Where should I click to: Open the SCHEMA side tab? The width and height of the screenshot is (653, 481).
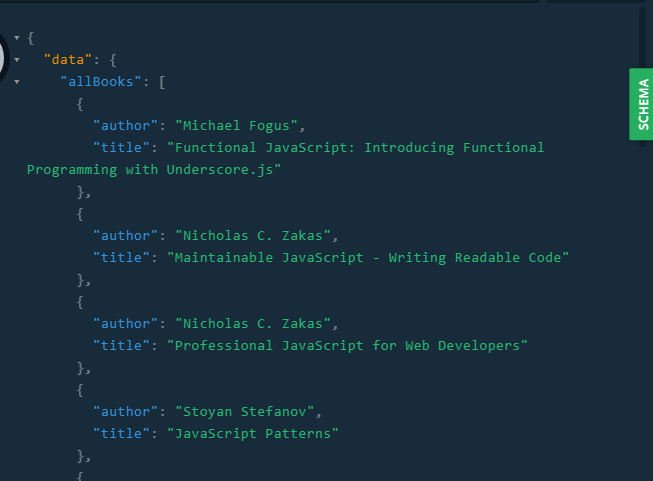point(641,104)
